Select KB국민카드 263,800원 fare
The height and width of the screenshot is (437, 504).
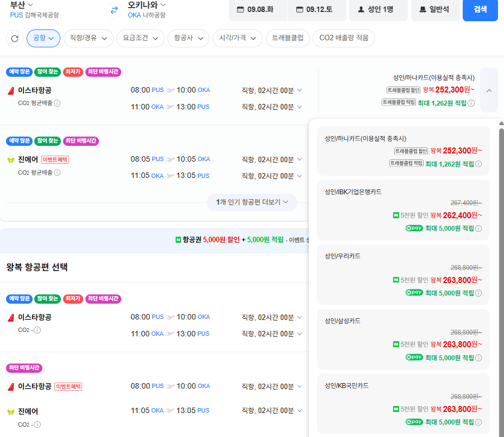point(403,404)
